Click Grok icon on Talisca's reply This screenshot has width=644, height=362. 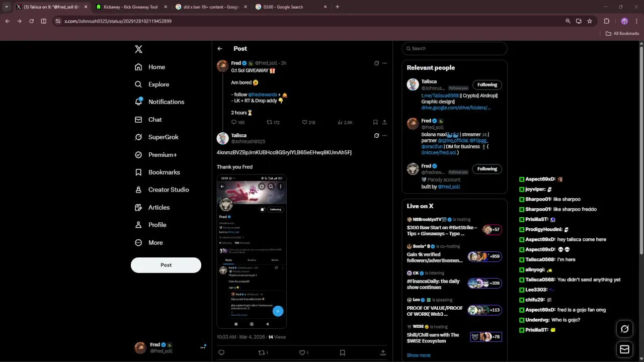coord(376,136)
